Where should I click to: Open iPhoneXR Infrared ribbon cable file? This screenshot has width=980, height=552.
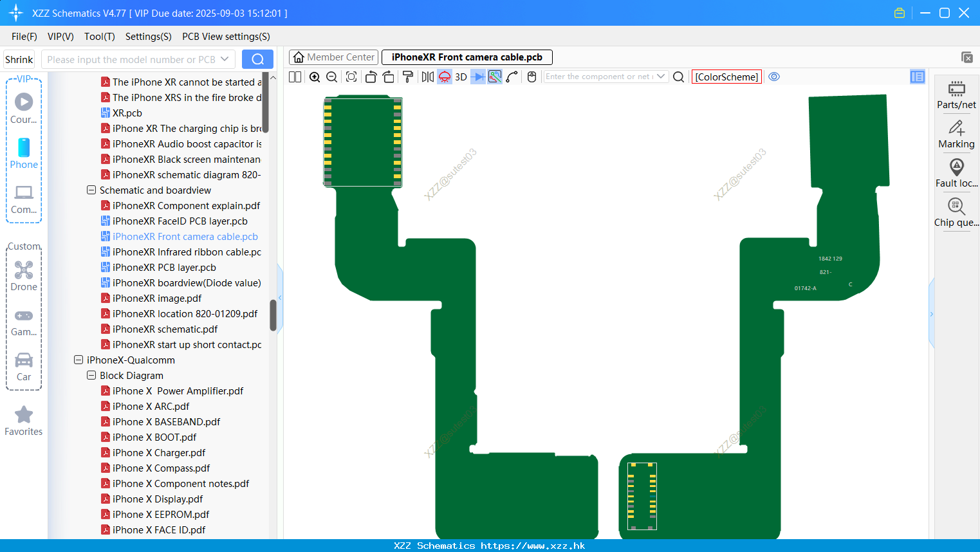click(181, 252)
